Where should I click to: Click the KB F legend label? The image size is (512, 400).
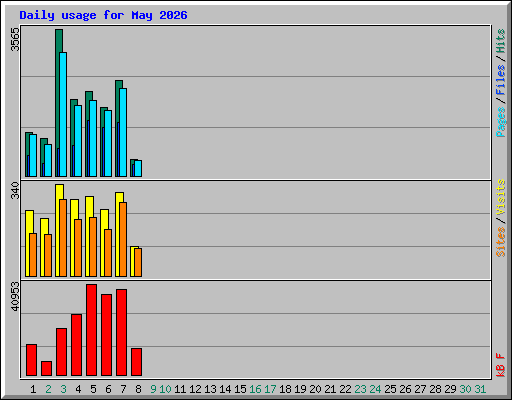[500, 365]
